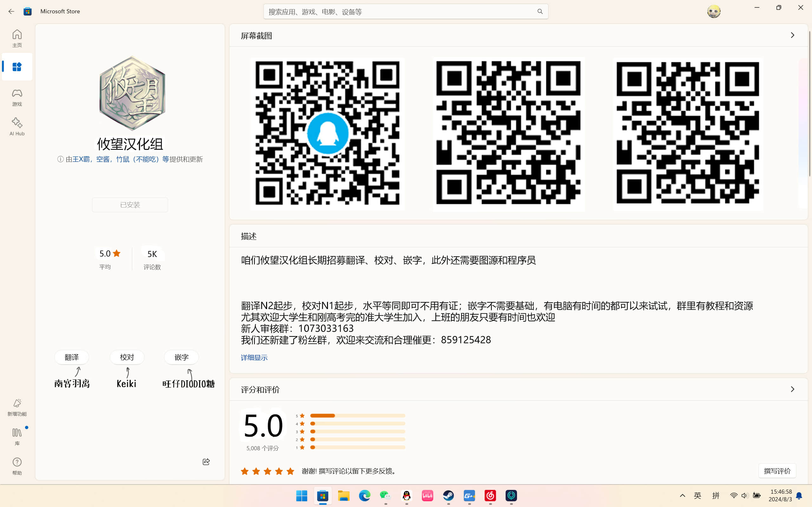Image resolution: width=812 pixels, height=507 pixels.
Task: Open the publisher link 王X霸，空酱，竹鼠
Action: 121,159
